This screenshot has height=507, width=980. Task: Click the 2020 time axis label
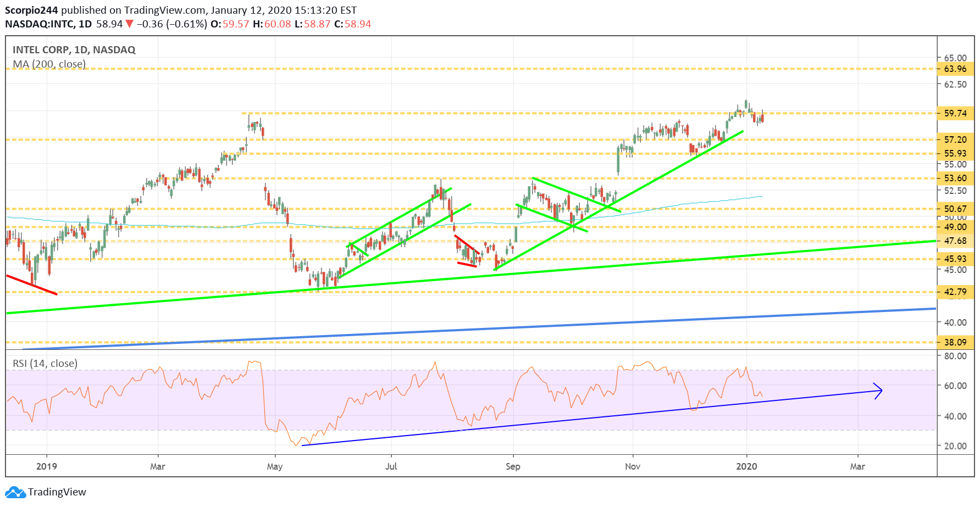[746, 467]
